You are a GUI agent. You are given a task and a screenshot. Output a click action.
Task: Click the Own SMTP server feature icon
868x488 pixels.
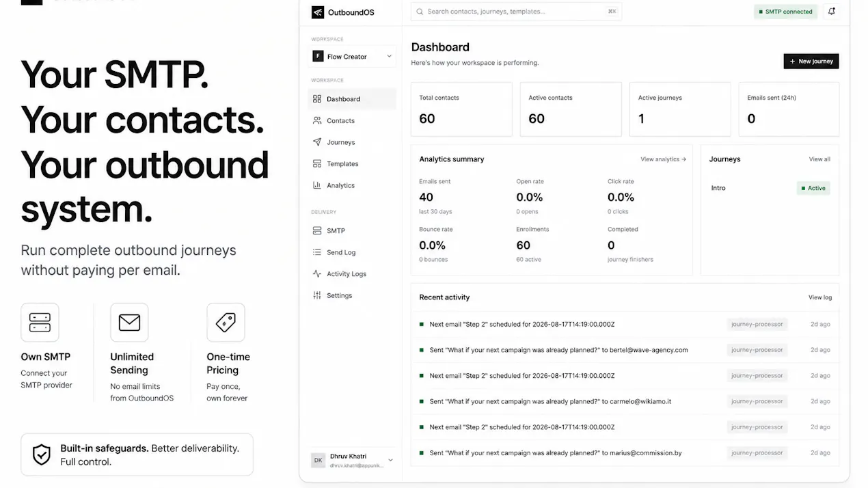click(40, 323)
